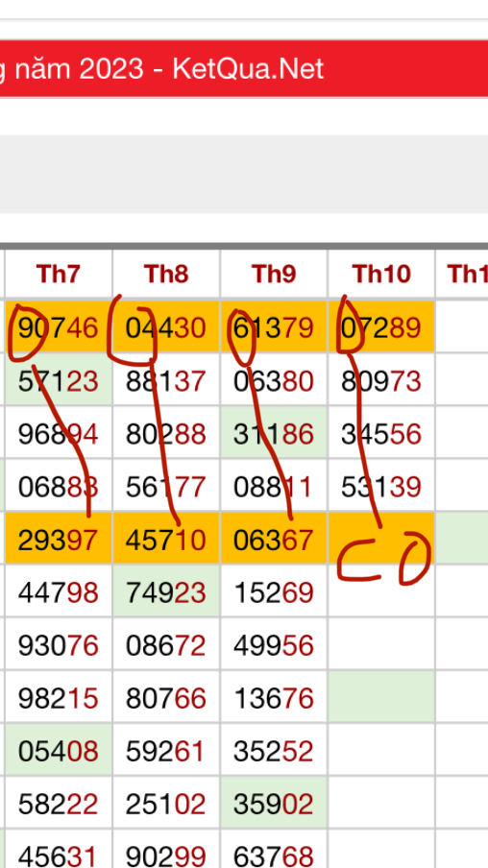Click the highlighted cell 06367
This screenshot has width=488, height=868.
click(x=274, y=539)
